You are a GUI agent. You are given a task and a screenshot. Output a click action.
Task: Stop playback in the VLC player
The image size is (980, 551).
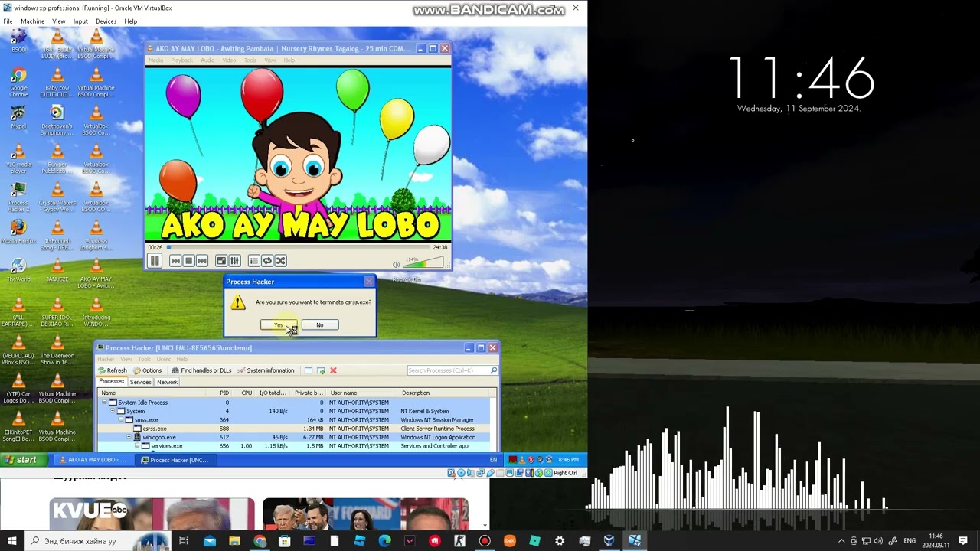(x=188, y=261)
